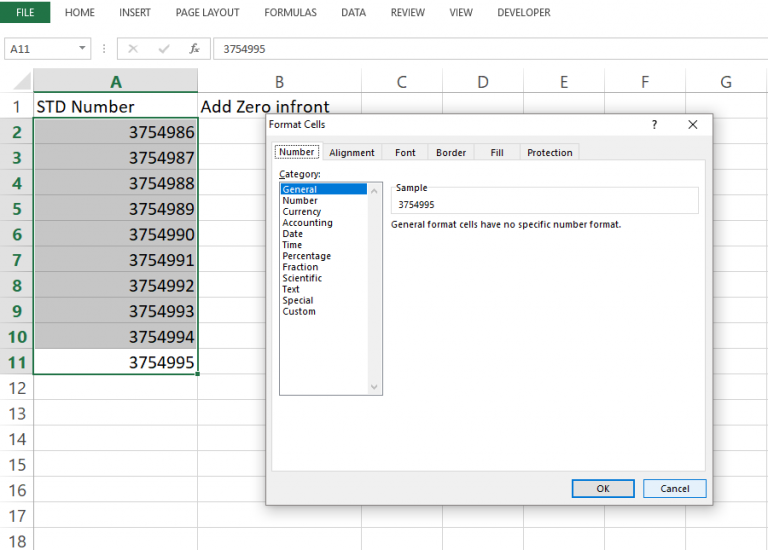This screenshot has width=768, height=550.
Task: Click cell with value 3754995
Action: 116,362
